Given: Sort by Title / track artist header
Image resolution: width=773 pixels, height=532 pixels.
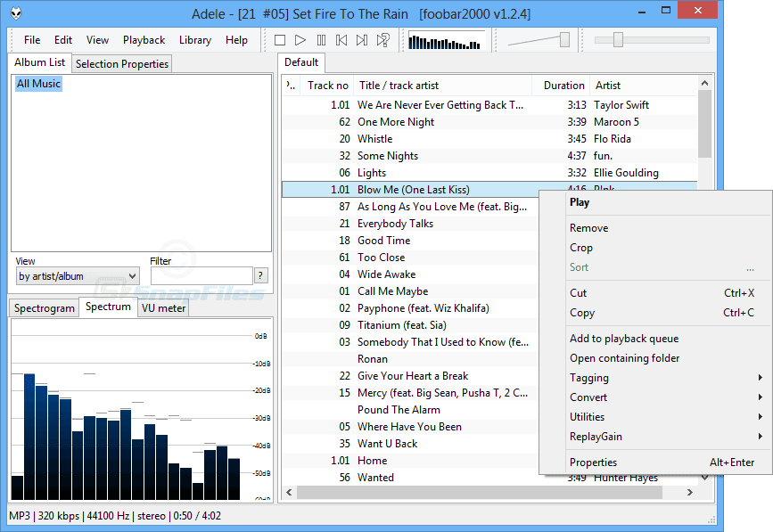Looking at the screenshot, I should pyautogui.click(x=442, y=86).
